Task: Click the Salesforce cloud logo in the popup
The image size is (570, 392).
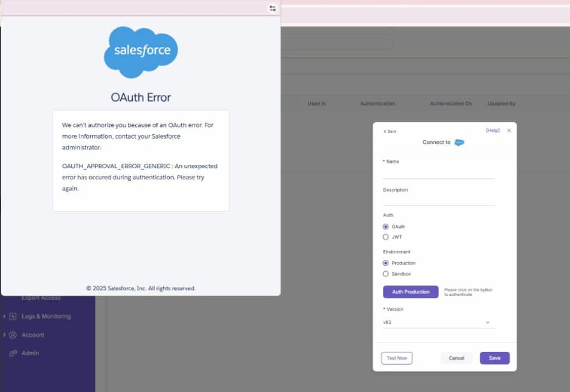Action: point(141,51)
